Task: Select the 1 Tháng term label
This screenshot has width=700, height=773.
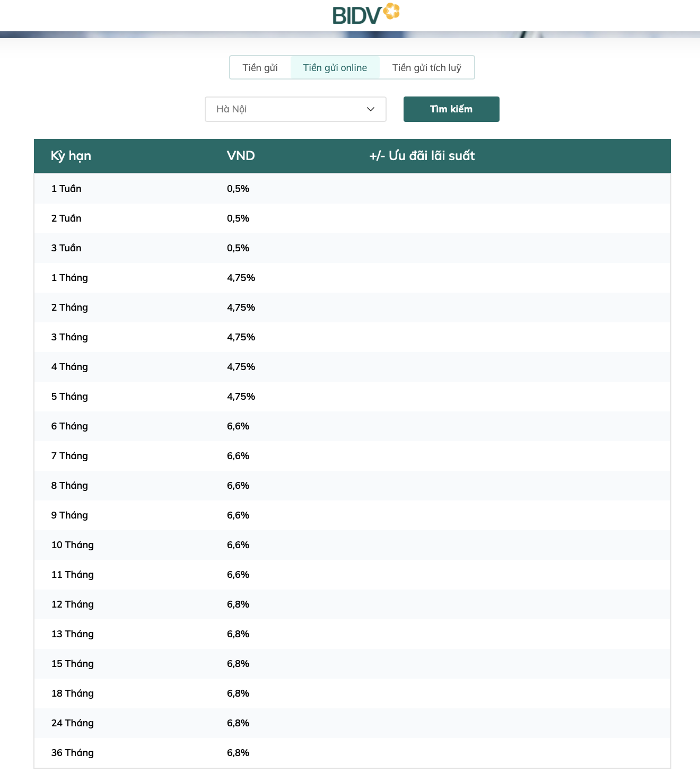Action: 69,278
